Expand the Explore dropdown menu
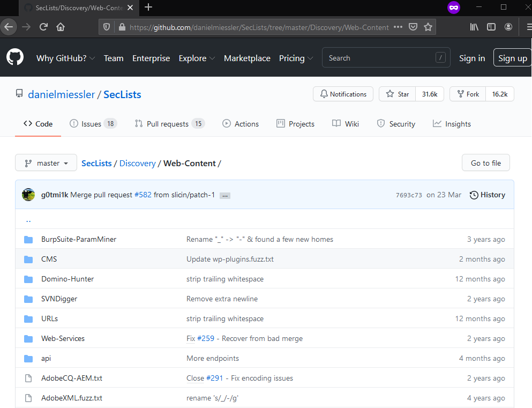 pos(197,58)
